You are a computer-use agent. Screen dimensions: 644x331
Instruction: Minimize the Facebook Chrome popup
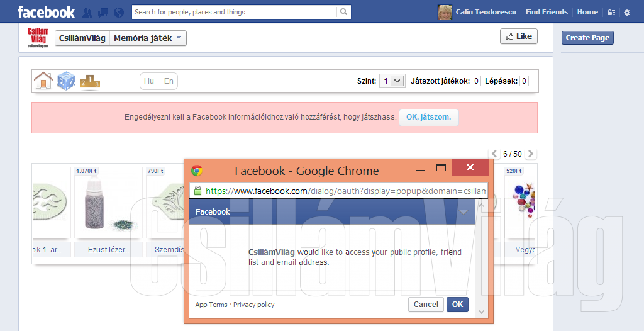coord(419,169)
